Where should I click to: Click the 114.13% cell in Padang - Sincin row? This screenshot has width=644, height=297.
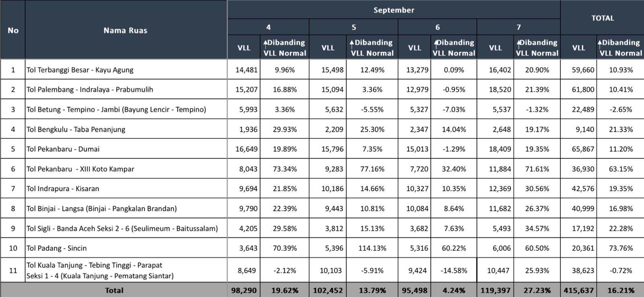coord(372,248)
